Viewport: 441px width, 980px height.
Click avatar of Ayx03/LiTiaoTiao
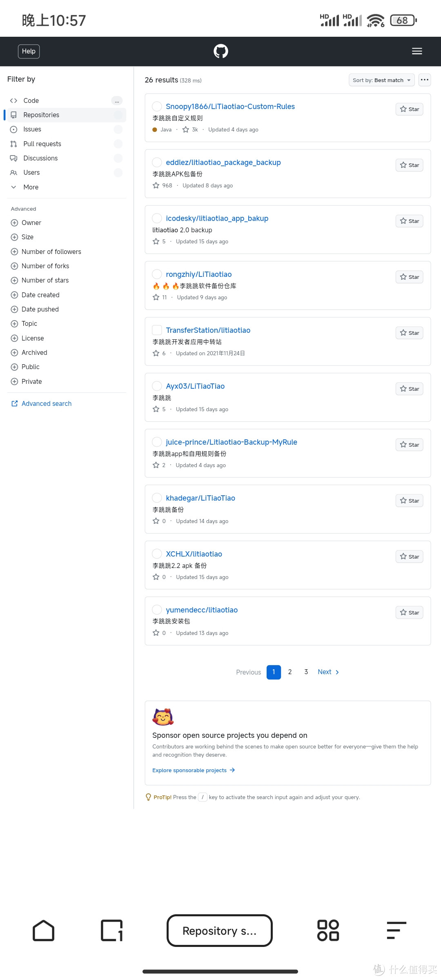pos(157,386)
